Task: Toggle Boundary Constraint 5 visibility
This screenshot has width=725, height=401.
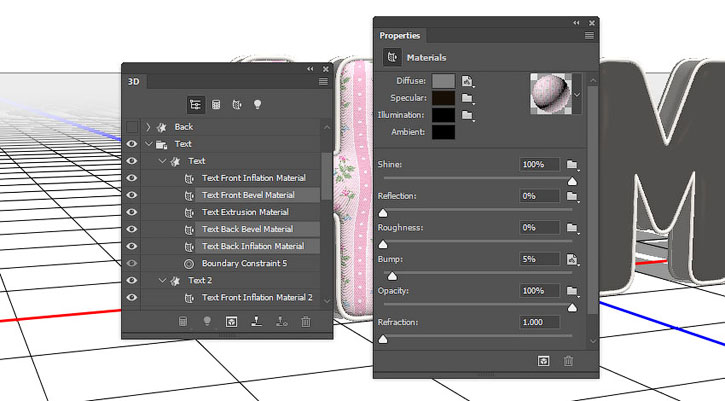Action: tap(132, 264)
